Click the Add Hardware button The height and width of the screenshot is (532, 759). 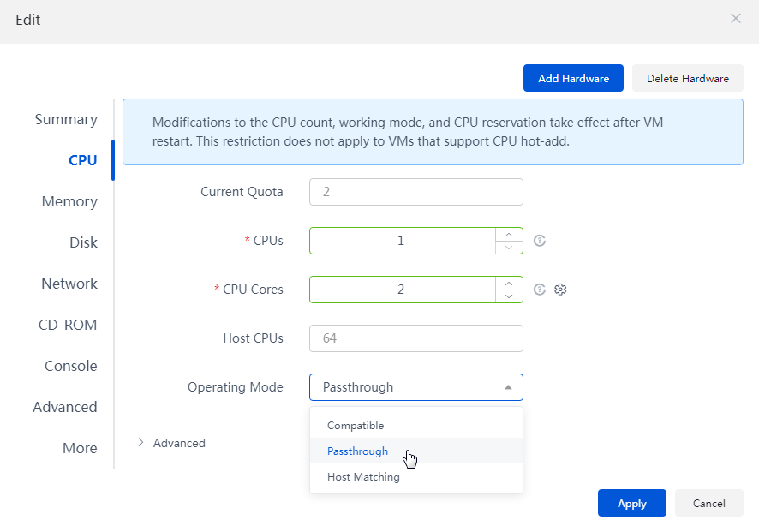[573, 78]
